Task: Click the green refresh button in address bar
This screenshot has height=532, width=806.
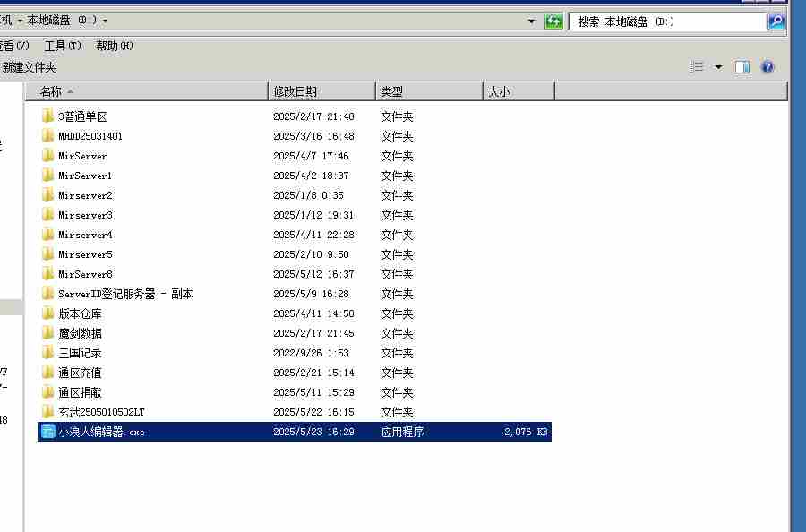Action: tap(553, 21)
